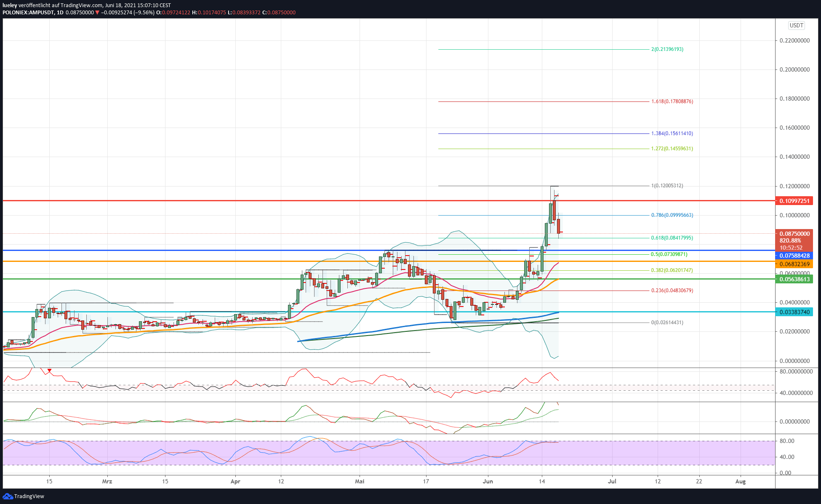Click the Fibonacci label 0.618(0.08417995)

672,238
